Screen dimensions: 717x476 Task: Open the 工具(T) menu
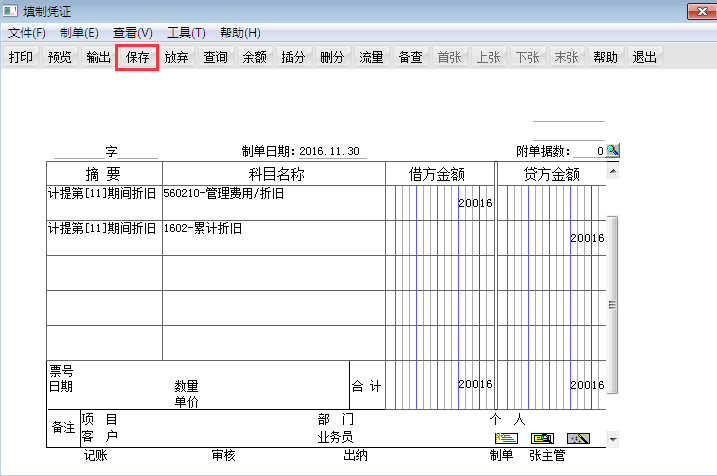186,33
